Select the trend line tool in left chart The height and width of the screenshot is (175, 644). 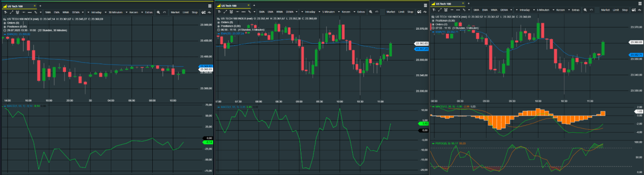[x=11, y=12]
